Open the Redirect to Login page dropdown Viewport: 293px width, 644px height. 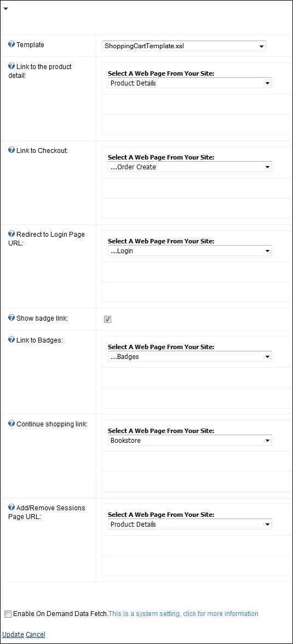coord(189,250)
